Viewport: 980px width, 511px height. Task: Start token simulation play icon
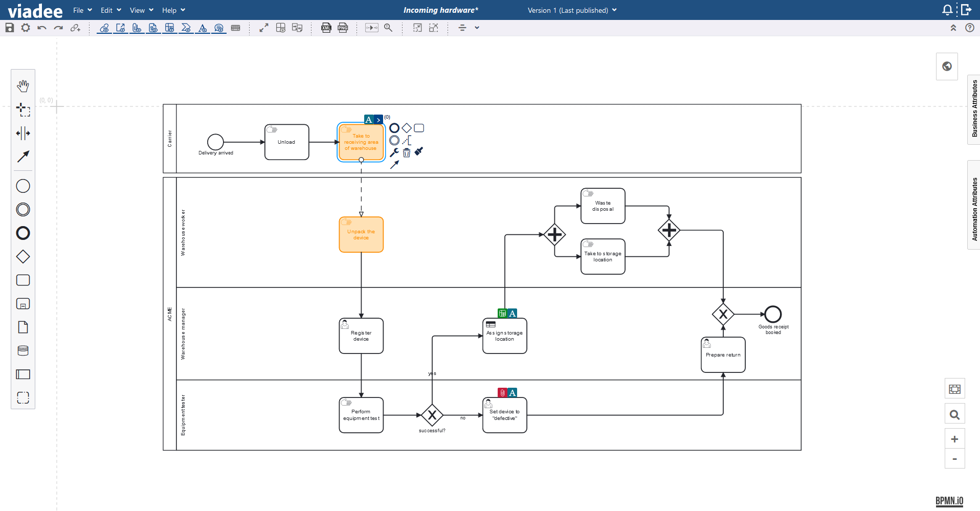coord(372,28)
